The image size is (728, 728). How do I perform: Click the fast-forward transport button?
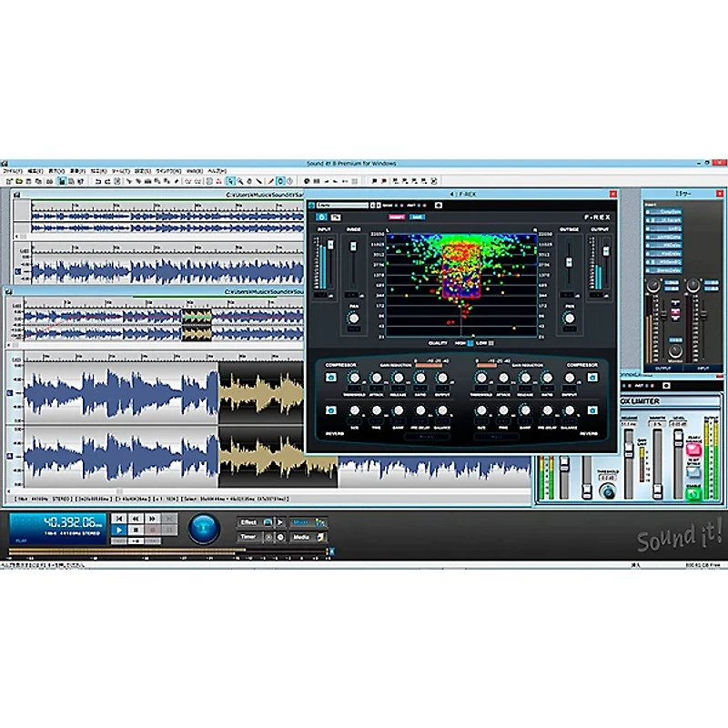click(x=152, y=517)
